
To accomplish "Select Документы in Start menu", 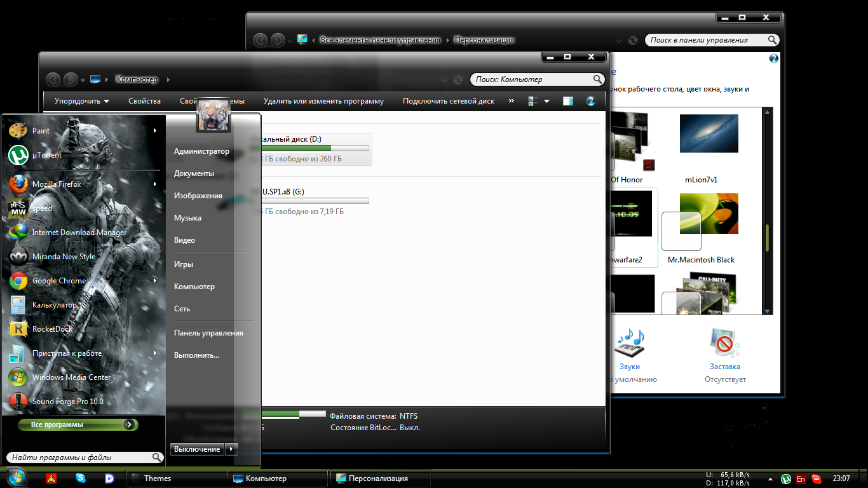I will click(194, 173).
